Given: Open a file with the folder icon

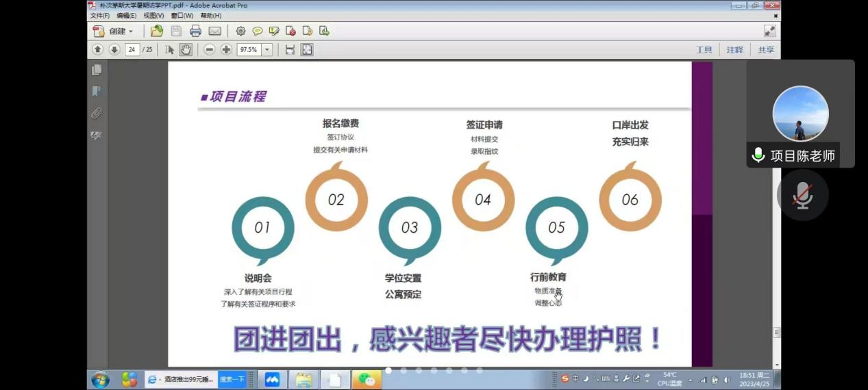Looking at the screenshot, I should (157, 31).
